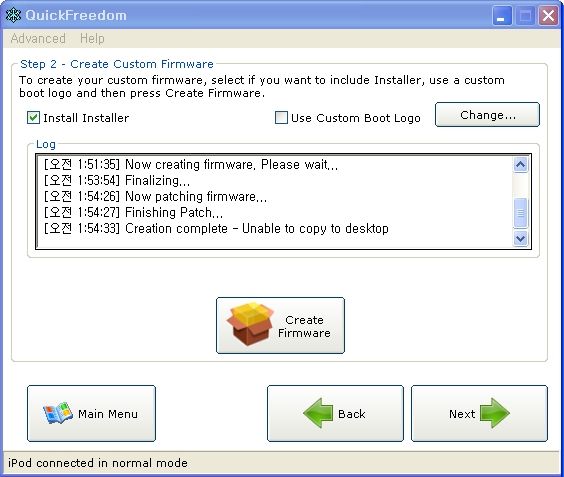
Task: Click the log scrollbar thumb
Action: (520, 213)
